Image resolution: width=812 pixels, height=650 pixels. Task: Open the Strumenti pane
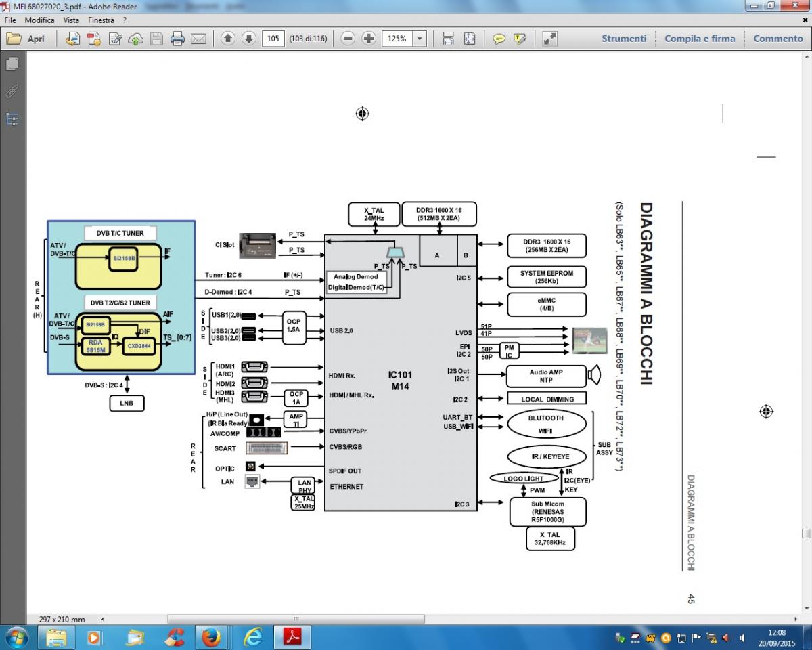pyautogui.click(x=624, y=39)
